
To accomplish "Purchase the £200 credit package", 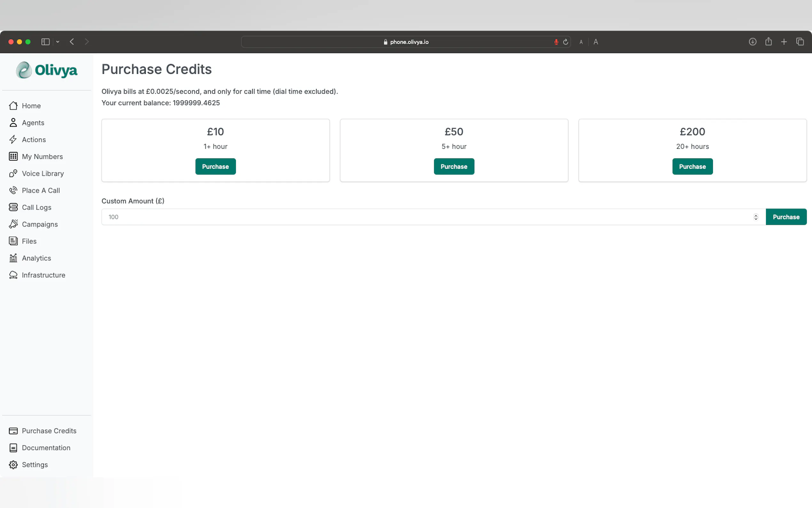I will point(692,167).
